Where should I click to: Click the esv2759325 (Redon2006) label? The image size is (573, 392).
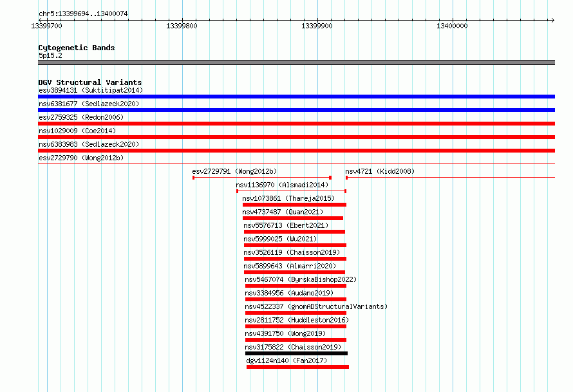[81, 117]
